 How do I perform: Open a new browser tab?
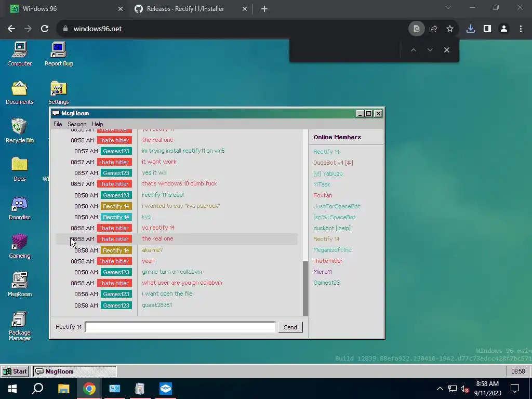coord(264,9)
